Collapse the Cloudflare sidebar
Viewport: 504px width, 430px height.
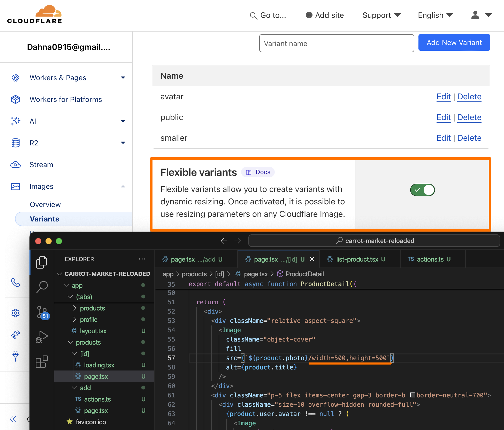13,419
